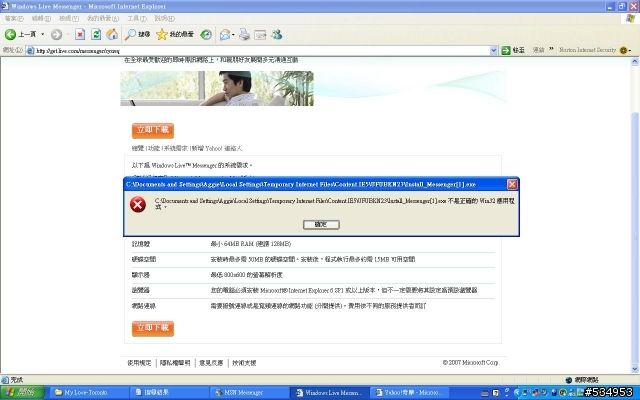Open the View (檢視) menu
This screenshot has width=640, height=400.
point(69,18)
